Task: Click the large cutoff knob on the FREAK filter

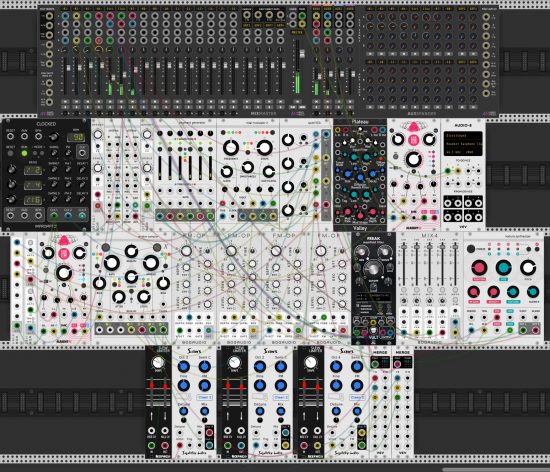Action: 373,269
